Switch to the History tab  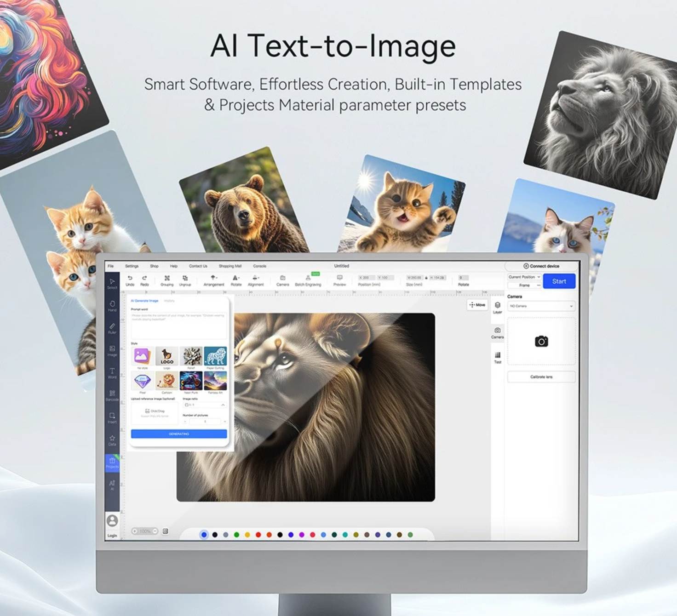tap(169, 301)
